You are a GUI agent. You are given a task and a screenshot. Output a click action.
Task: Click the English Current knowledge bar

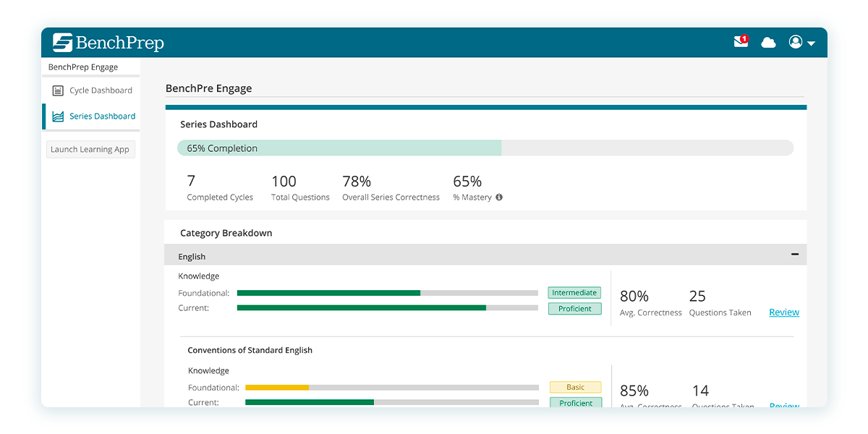388,308
